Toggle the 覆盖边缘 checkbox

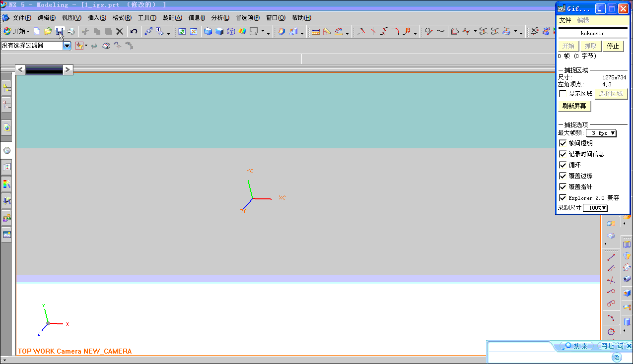563,176
